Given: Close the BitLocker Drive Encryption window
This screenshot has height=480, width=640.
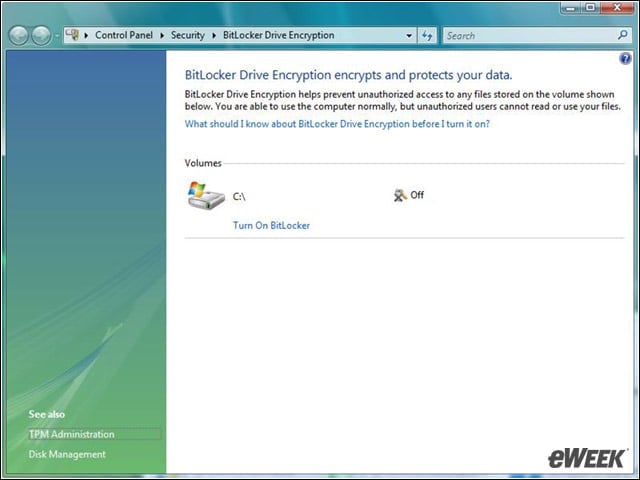Looking at the screenshot, I should coord(617,8).
